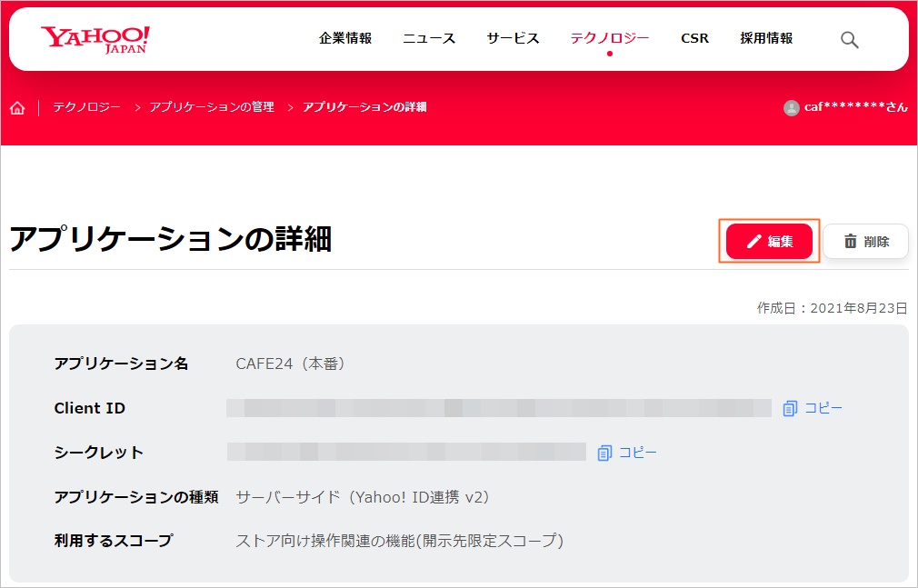The image size is (918, 588).
Task: Click the アプリケーション名 label
Action: 121,364
